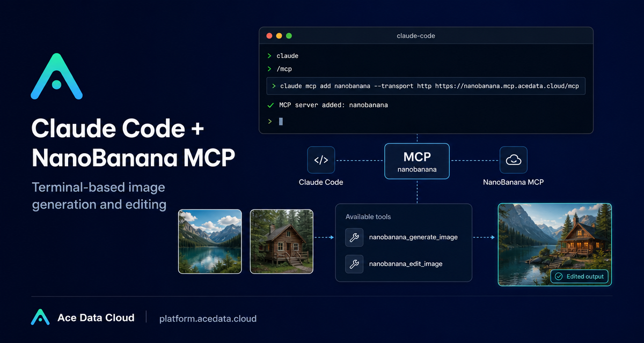This screenshot has width=644, height=343.
Task: Click the large Ace Data Cloud logo
Action: pyautogui.click(x=56, y=76)
